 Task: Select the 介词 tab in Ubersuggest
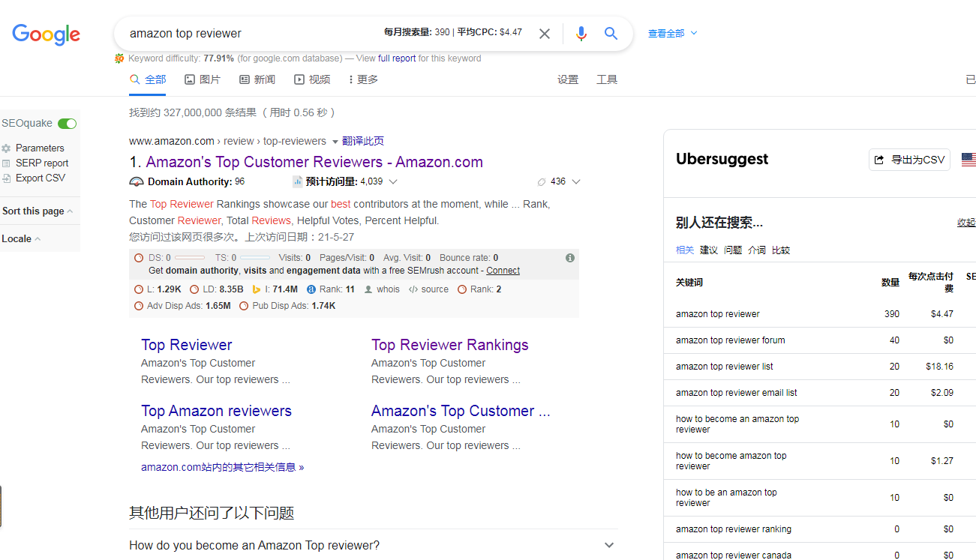point(757,250)
